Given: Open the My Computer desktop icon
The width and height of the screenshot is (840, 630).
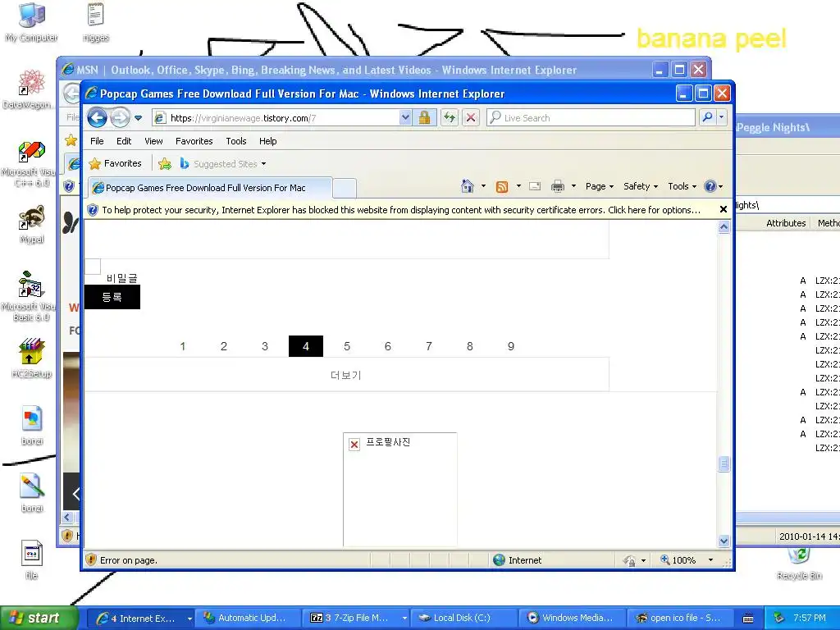Looking at the screenshot, I should point(32,22).
